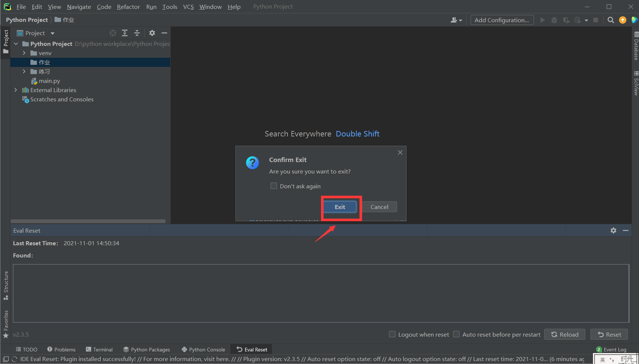Click the Stop square icon

point(596,20)
